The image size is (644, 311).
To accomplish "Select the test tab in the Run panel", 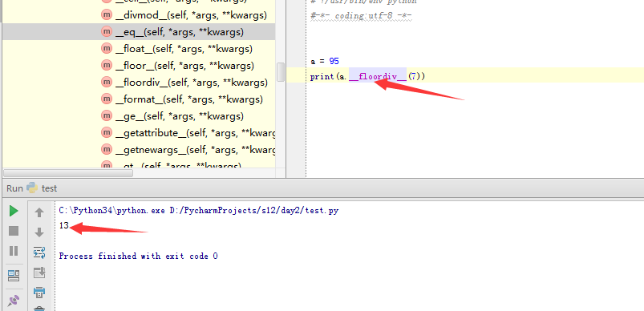I will 42,188.
